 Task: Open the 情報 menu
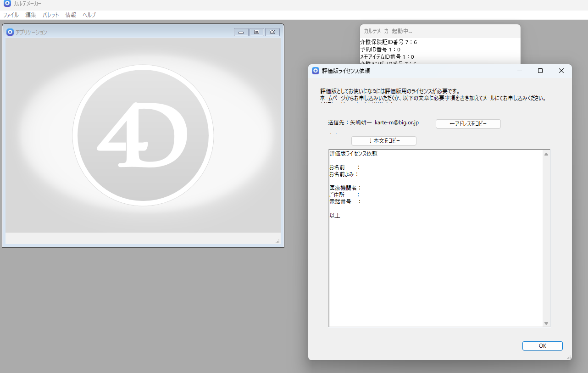(71, 15)
